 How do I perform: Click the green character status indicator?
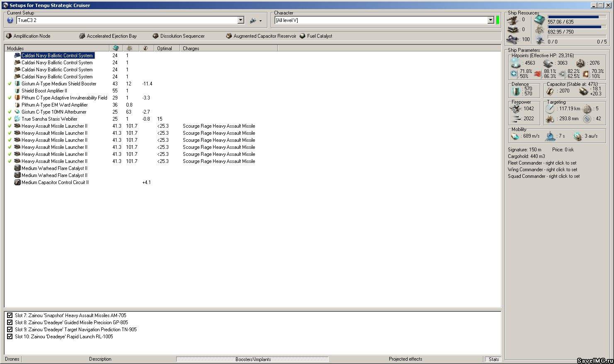click(x=498, y=20)
